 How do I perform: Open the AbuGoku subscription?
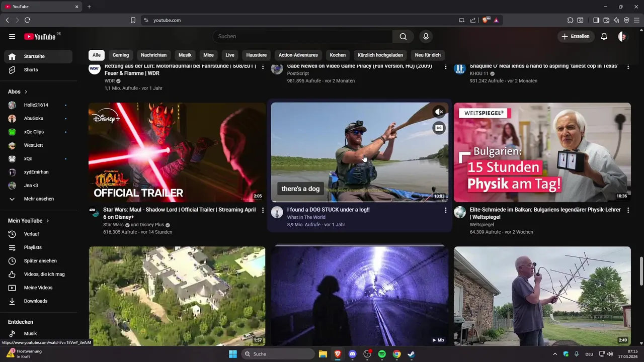coord(38,119)
